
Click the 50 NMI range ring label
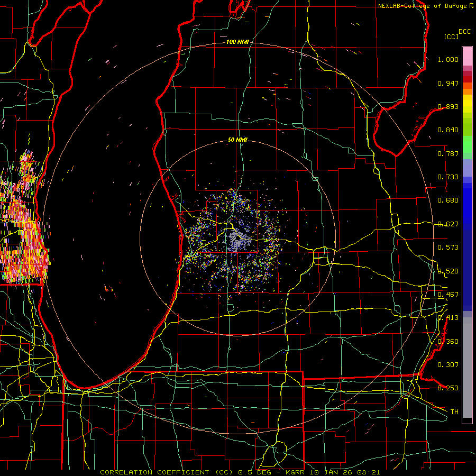[x=237, y=140]
